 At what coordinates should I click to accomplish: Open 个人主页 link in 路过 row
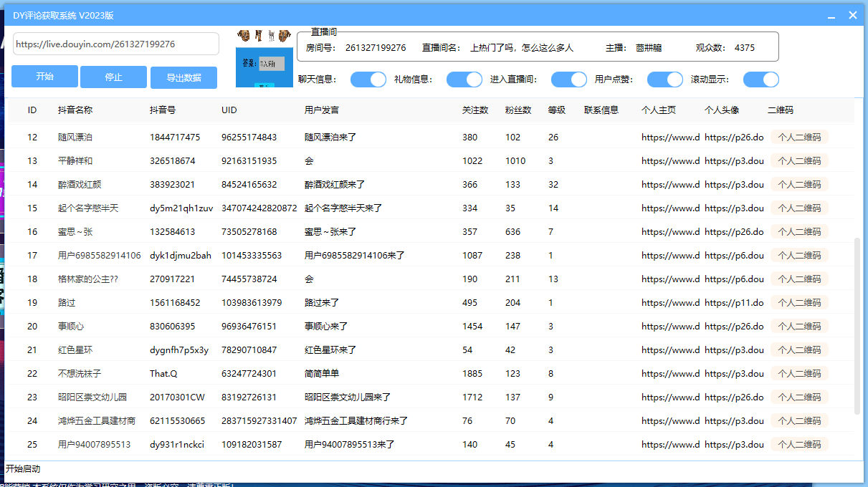click(x=670, y=302)
